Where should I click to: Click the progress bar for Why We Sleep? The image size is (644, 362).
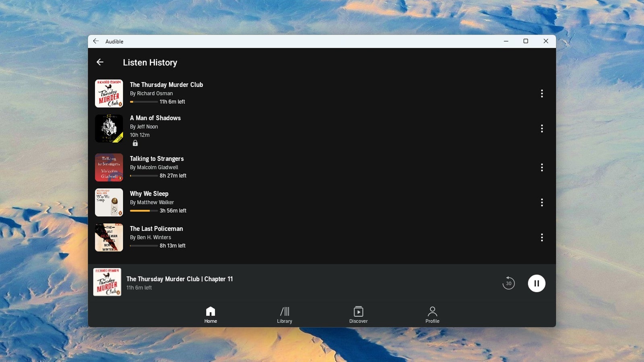tap(144, 210)
